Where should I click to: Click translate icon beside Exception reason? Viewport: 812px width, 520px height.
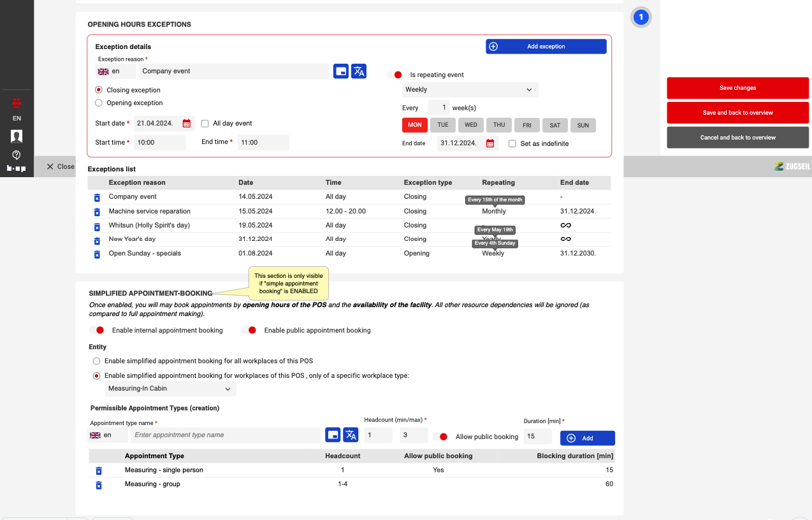coord(359,71)
